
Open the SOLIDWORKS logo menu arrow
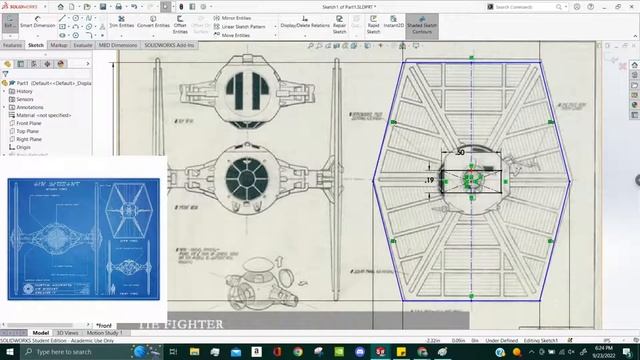pos(45,7)
